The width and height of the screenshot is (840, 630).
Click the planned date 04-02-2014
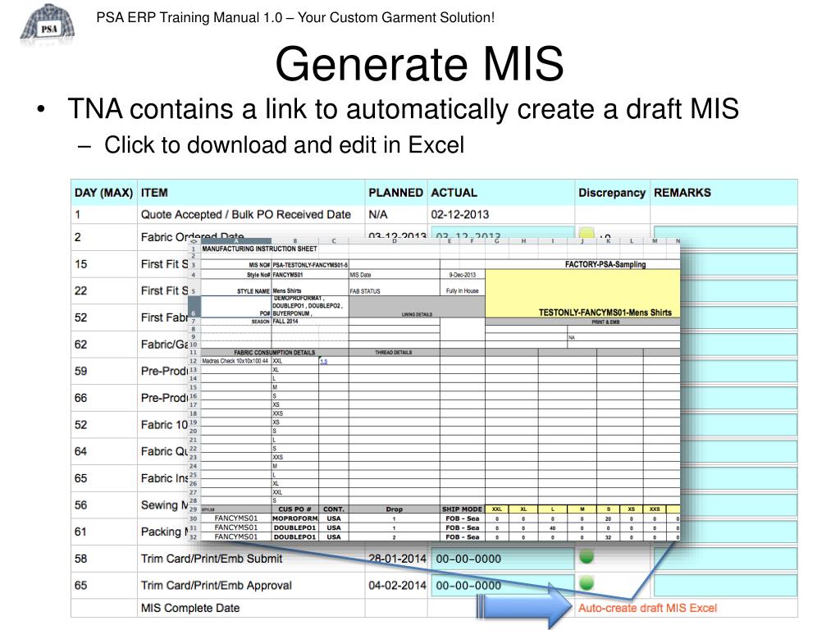coord(398,586)
